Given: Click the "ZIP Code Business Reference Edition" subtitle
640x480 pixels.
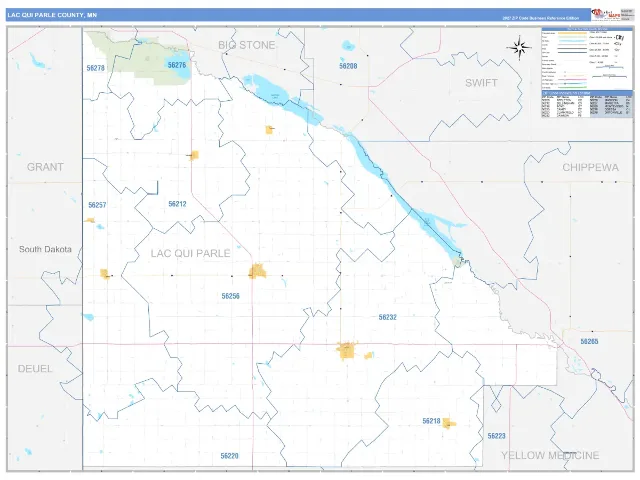Looking at the screenshot, I should click(540, 18).
